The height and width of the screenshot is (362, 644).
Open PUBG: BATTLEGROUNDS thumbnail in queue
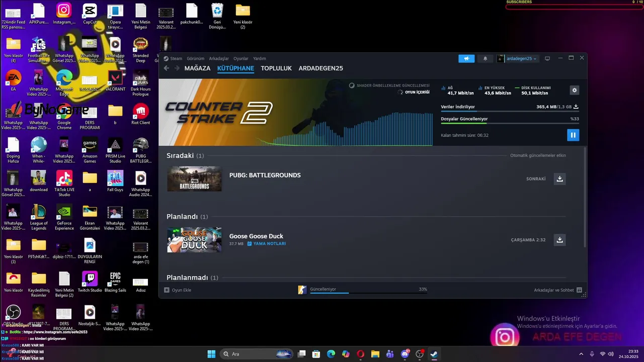coord(194,179)
